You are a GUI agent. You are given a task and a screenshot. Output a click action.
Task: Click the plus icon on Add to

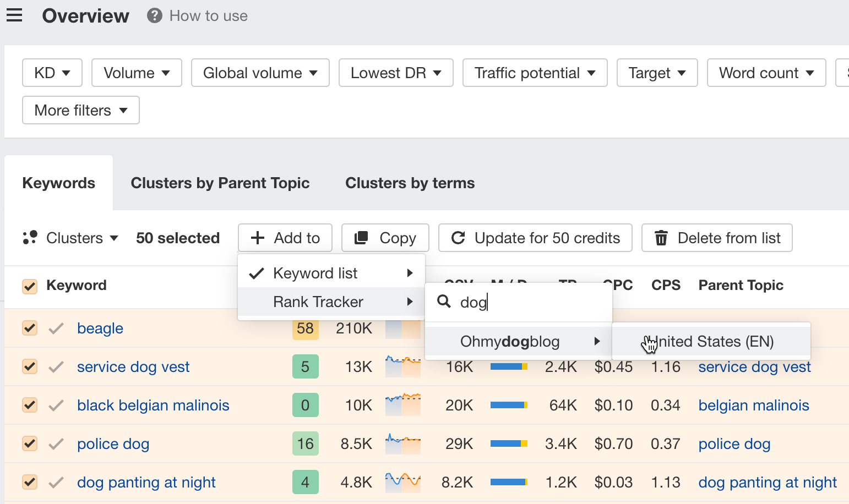pyautogui.click(x=257, y=238)
